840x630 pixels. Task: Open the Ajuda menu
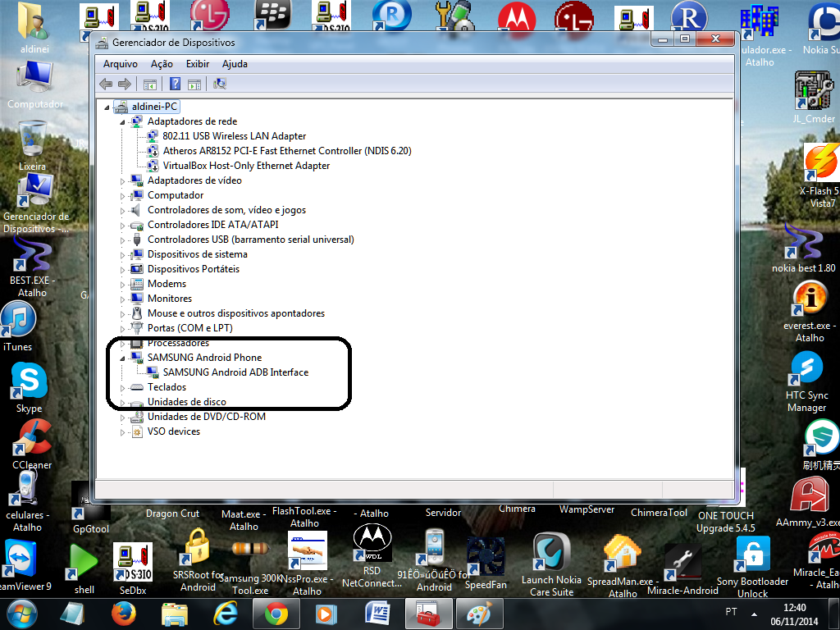click(x=235, y=64)
